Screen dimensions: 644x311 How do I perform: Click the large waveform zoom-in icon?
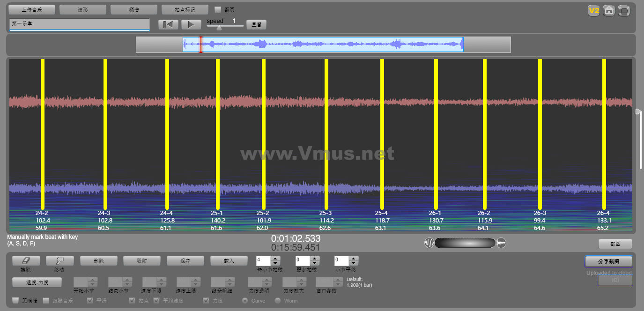[x=502, y=243]
